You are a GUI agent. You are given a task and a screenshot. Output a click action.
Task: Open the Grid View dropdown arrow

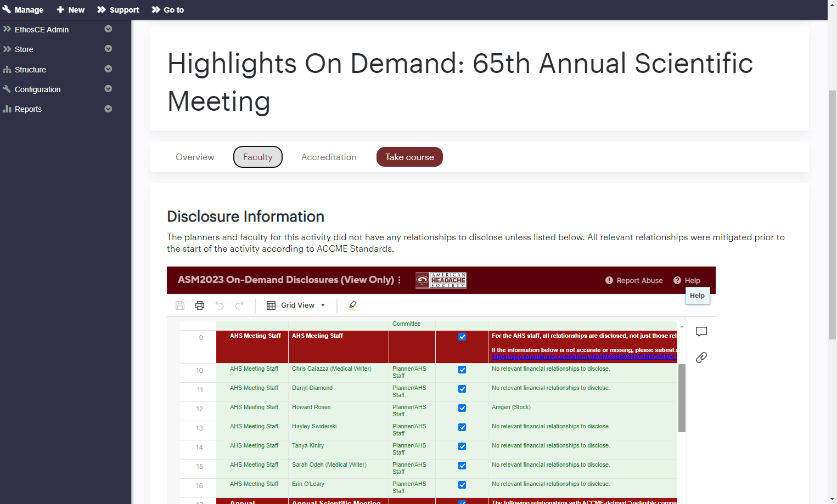(x=323, y=305)
